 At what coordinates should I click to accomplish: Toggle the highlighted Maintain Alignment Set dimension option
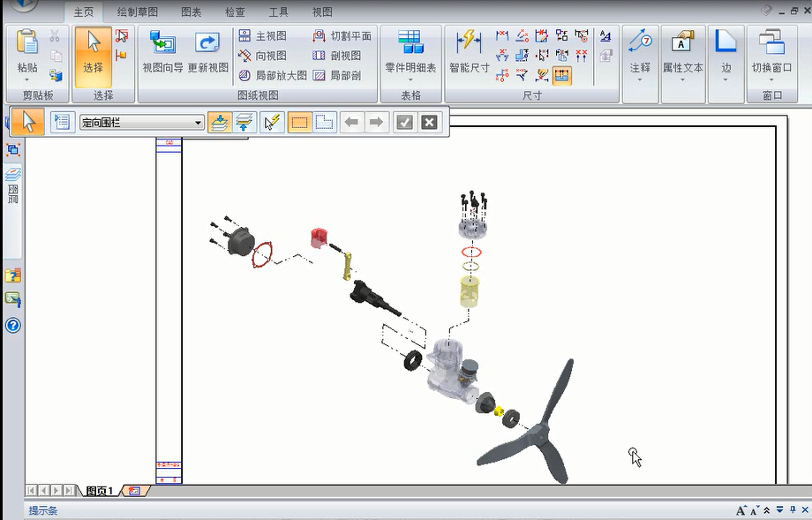click(562, 76)
